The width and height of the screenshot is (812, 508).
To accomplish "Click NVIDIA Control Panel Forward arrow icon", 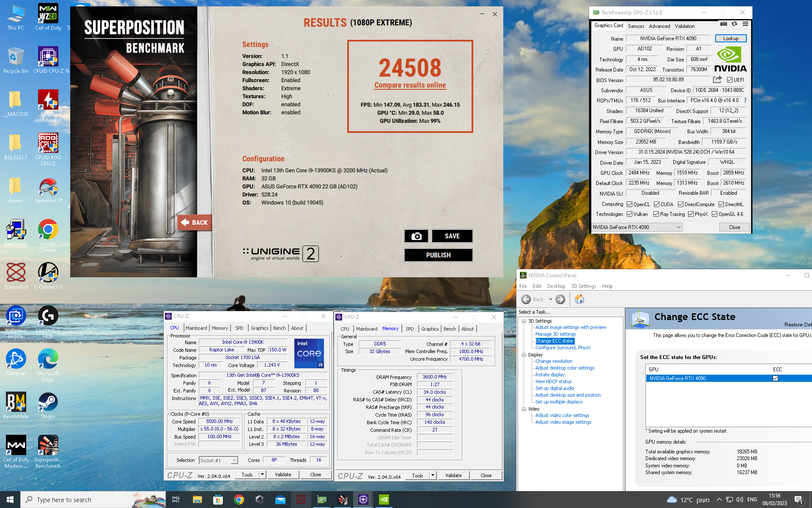I will click(560, 299).
